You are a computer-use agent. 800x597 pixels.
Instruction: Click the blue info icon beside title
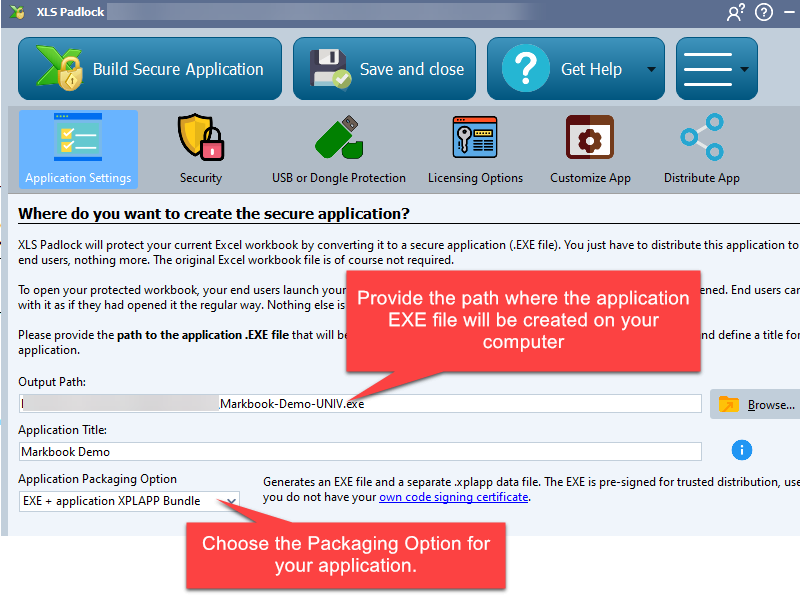pyautogui.click(x=741, y=450)
